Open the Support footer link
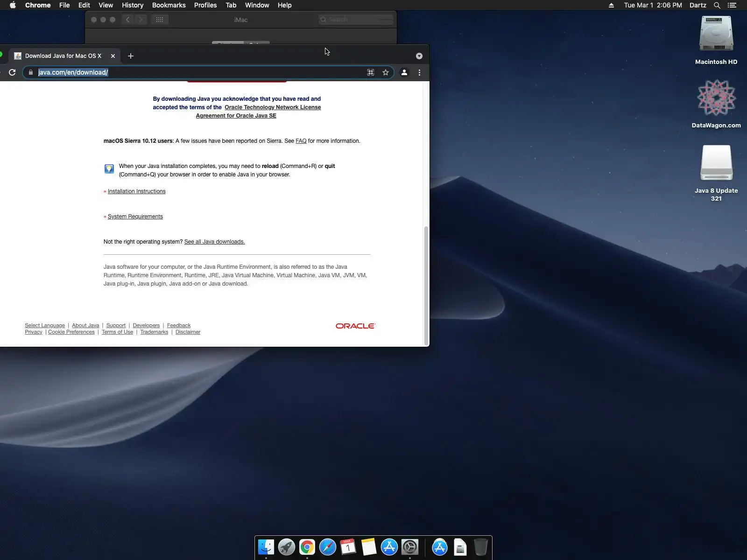Screen dimensions: 747x560 click(116, 325)
